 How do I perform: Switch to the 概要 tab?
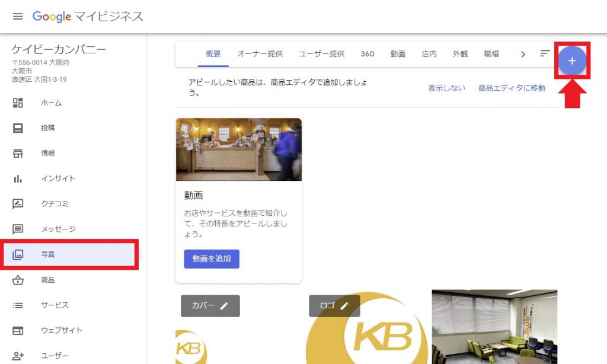[213, 54]
